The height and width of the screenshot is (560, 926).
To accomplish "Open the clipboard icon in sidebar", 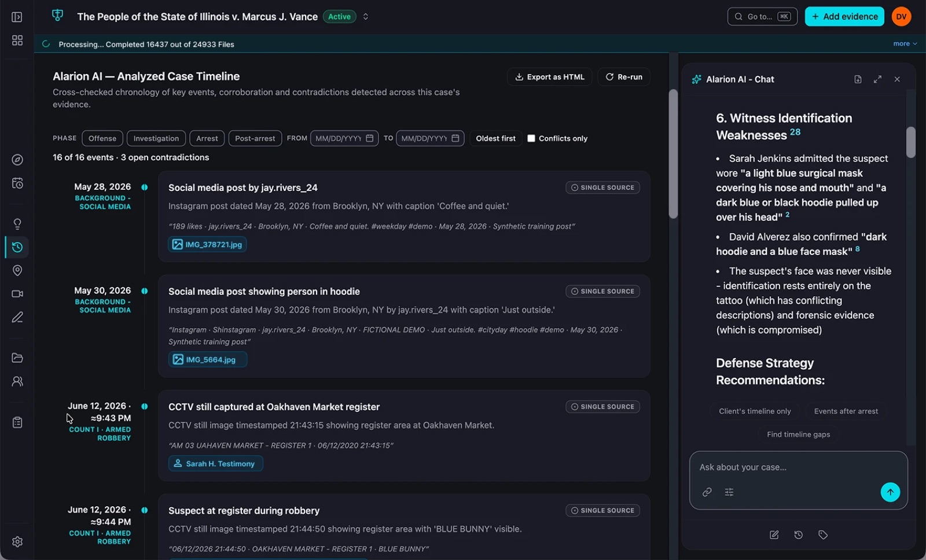I will 17,422.
